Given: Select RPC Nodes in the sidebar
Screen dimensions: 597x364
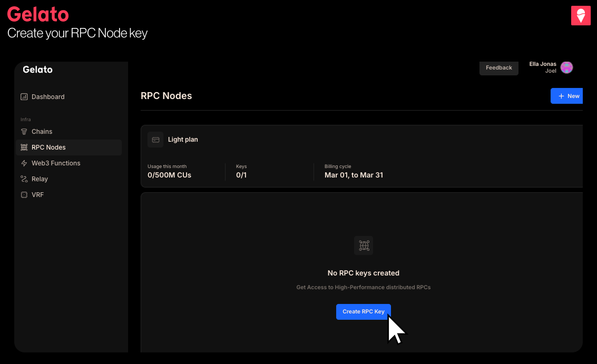Looking at the screenshot, I should click(x=69, y=147).
